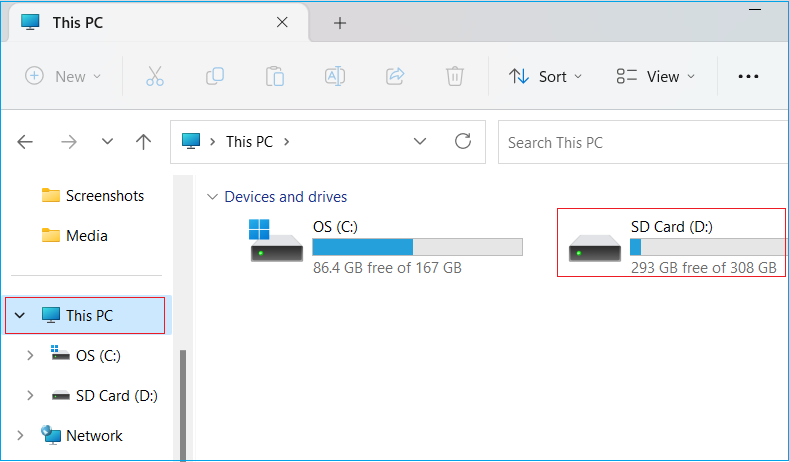
Task: Open the address bar history dropdown
Action: (x=421, y=142)
